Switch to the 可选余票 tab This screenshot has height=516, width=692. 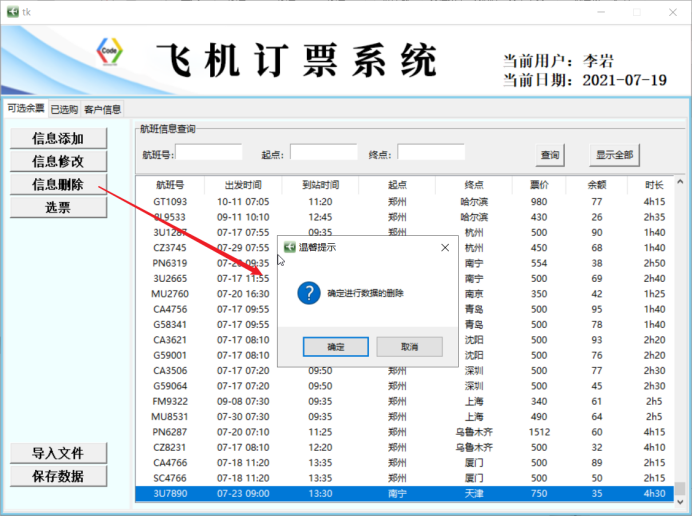(x=26, y=108)
